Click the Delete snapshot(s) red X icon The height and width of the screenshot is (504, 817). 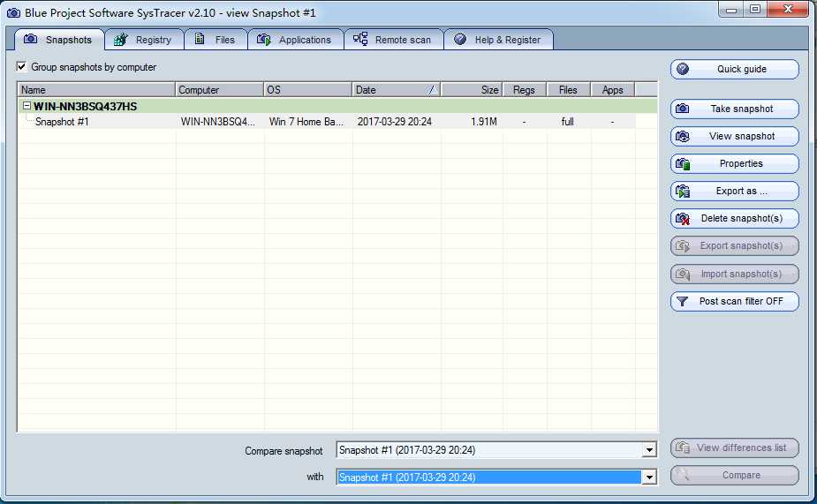tap(683, 219)
